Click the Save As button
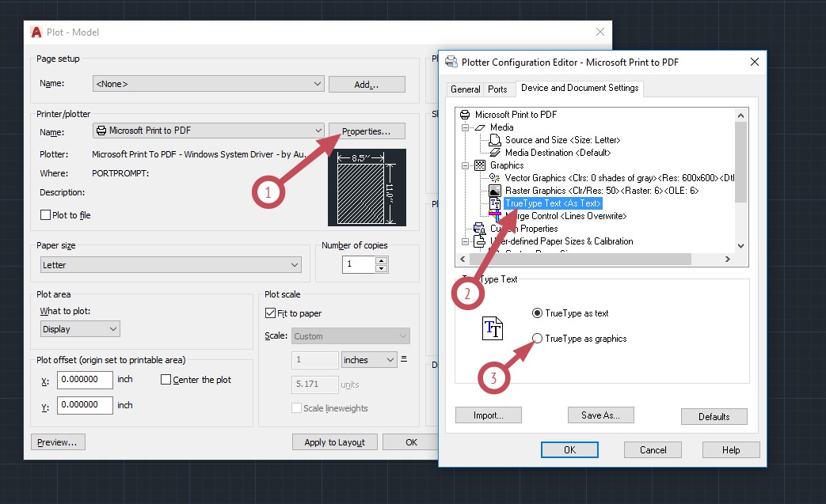The image size is (826, 504). pos(600,415)
